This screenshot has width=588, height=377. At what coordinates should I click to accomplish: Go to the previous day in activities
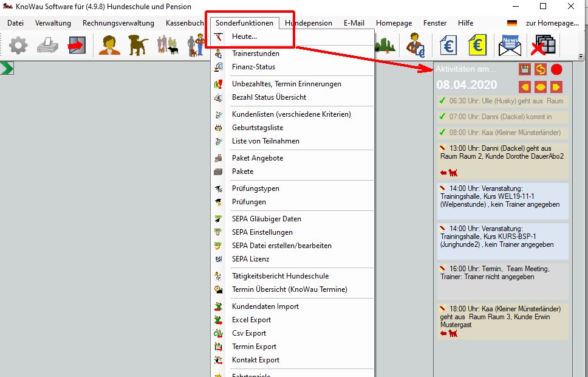[525, 87]
